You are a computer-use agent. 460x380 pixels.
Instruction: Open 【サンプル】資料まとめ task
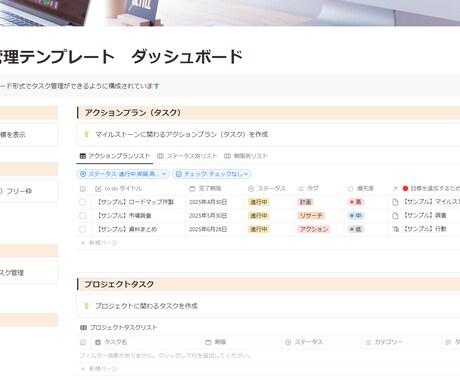(126, 229)
